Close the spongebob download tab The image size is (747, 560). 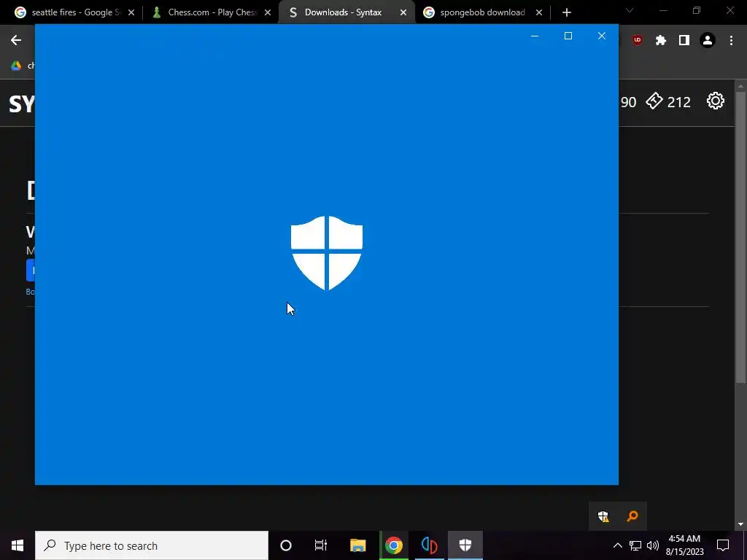click(539, 12)
